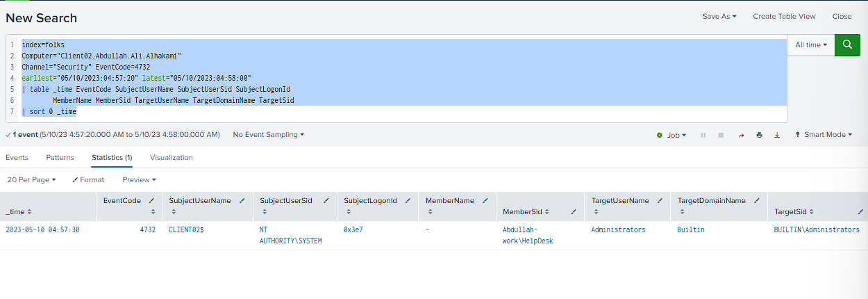
Task: Stop the search job
Action: (721, 135)
